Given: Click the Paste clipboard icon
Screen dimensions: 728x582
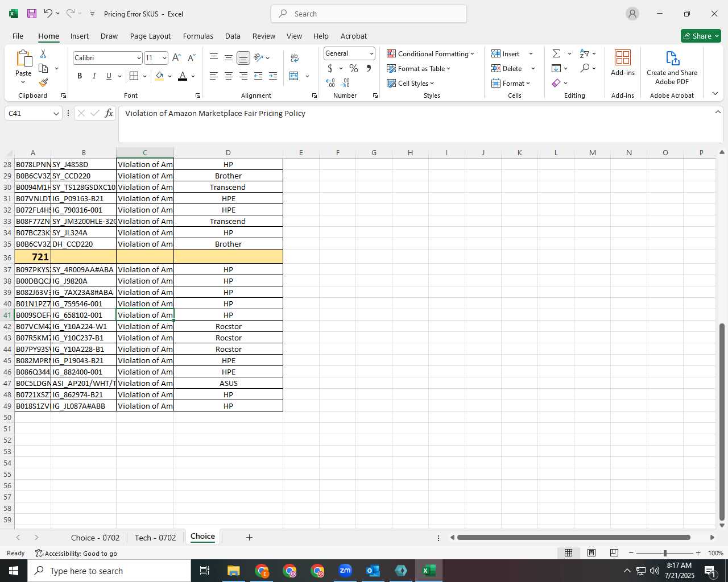Looking at the screenshot, I should pyautogui.click(x=23, y=59).
